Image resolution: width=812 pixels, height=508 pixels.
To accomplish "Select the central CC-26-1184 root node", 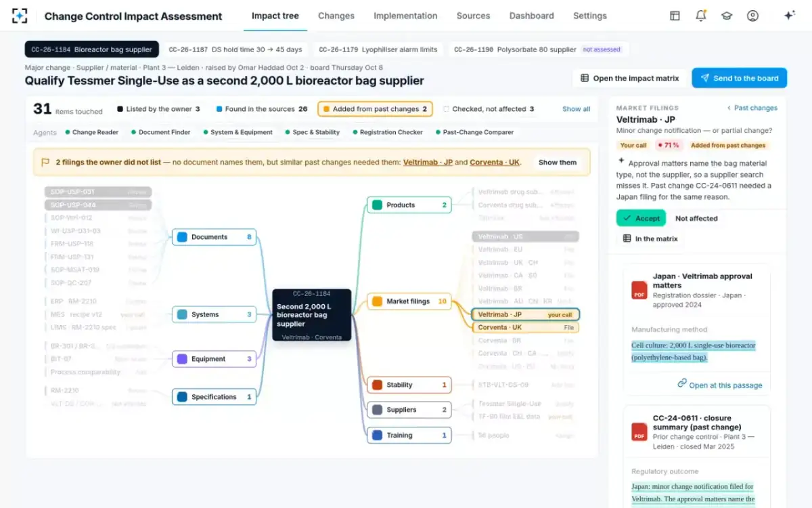I will coord(312,315).
